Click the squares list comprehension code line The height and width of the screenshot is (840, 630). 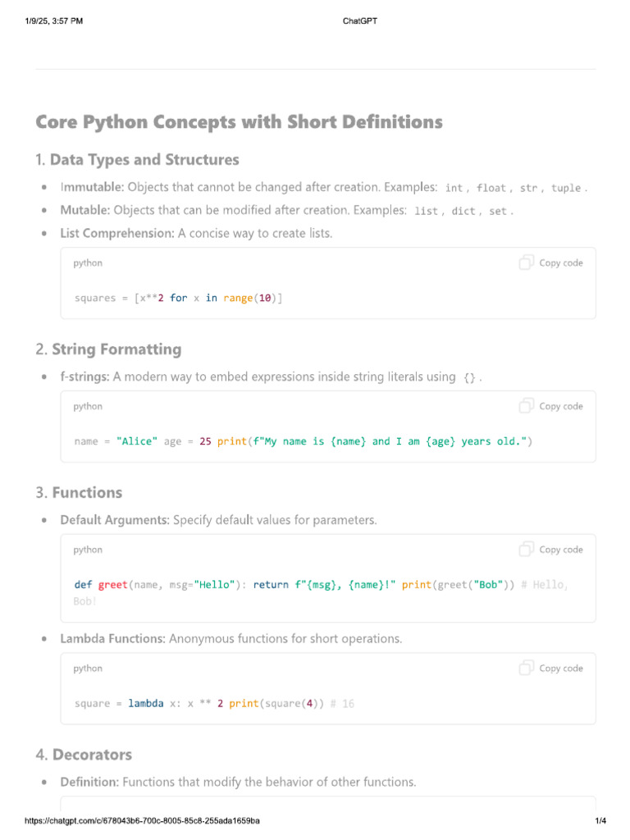(178, 298)
